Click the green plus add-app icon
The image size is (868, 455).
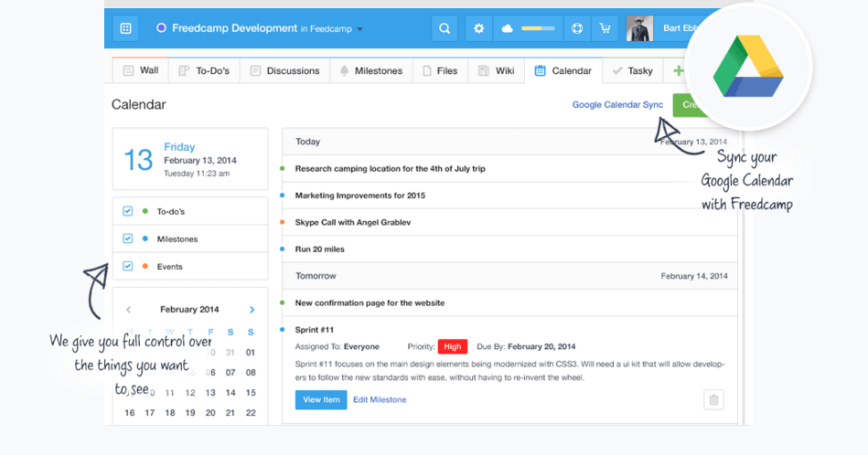[678, 70]
